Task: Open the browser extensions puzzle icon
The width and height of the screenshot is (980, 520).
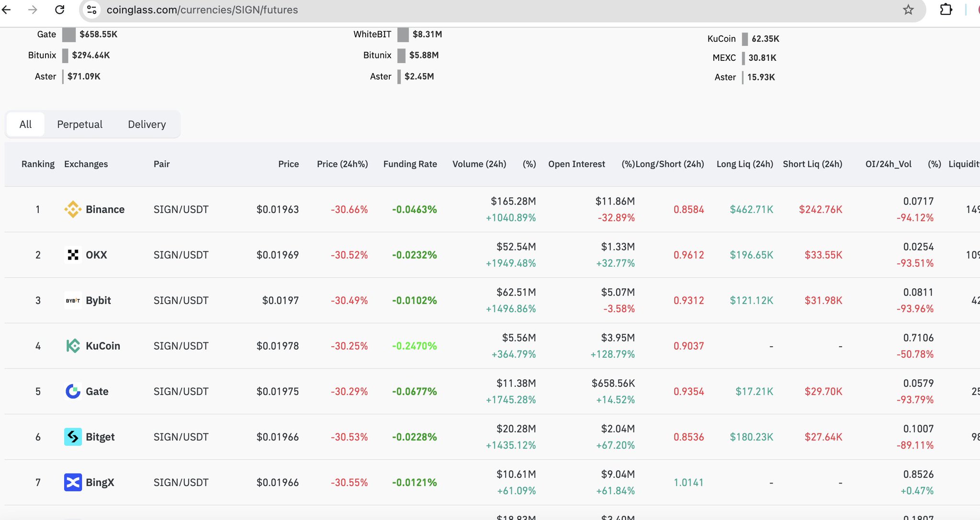Action: tap(946, 10)
